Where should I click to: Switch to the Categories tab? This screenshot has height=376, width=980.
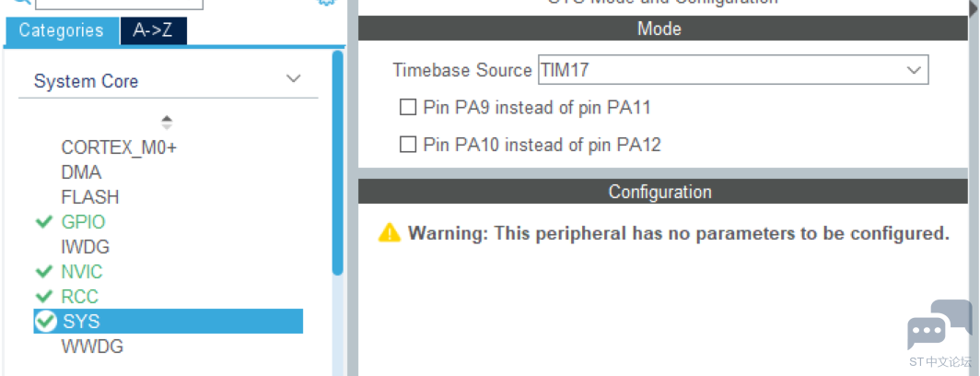pyautogui.click(x=62, y=30)
